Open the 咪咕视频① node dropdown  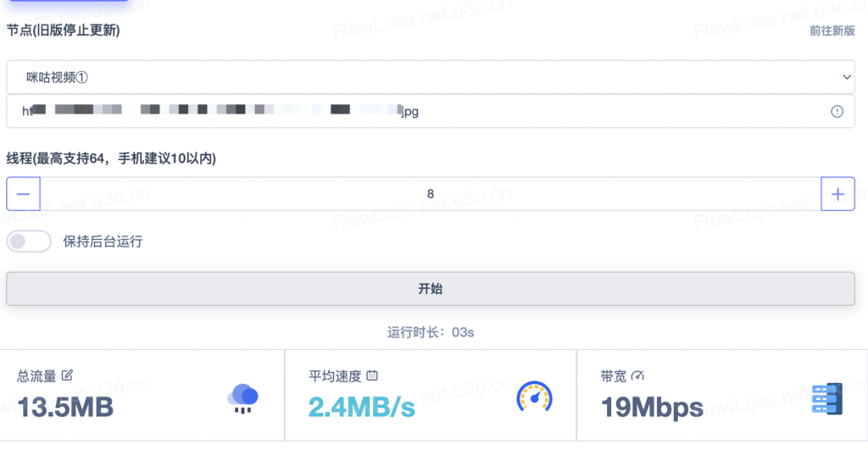pos(430,77)
